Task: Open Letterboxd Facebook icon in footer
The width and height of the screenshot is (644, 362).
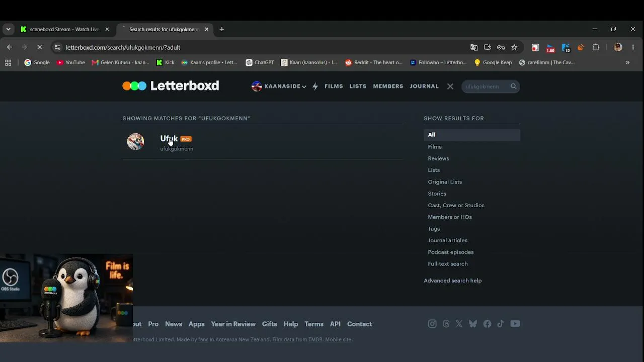Action: 487,324
